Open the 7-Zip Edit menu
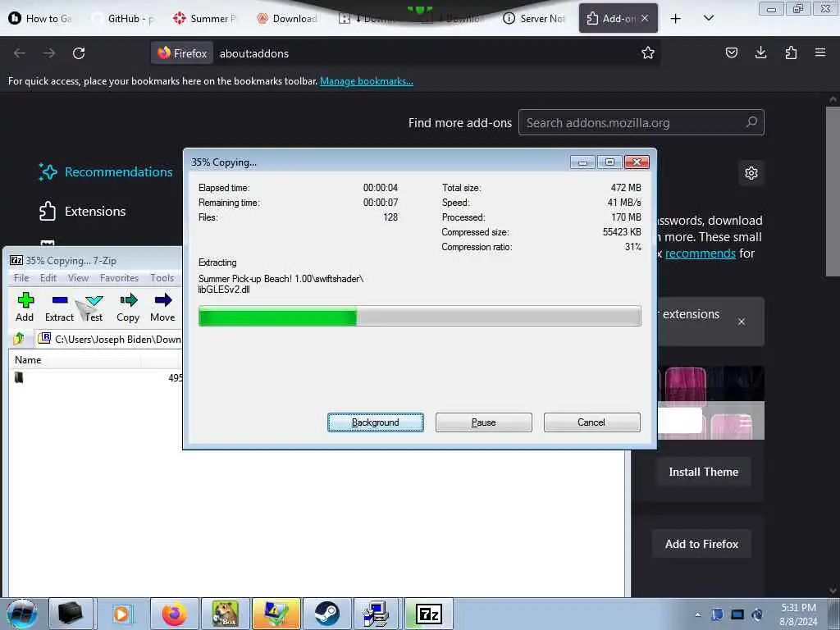The width and height of the screenshot is (840, 630). coord(48,277)
